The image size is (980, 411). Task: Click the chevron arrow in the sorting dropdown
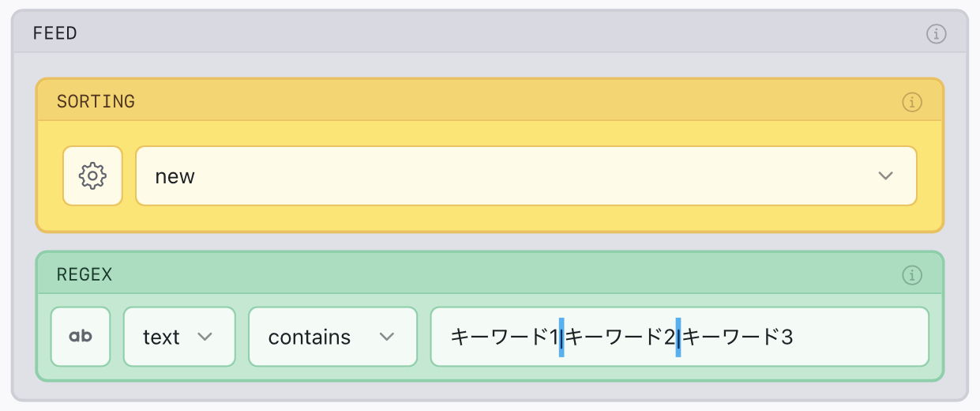pos(885,175)
